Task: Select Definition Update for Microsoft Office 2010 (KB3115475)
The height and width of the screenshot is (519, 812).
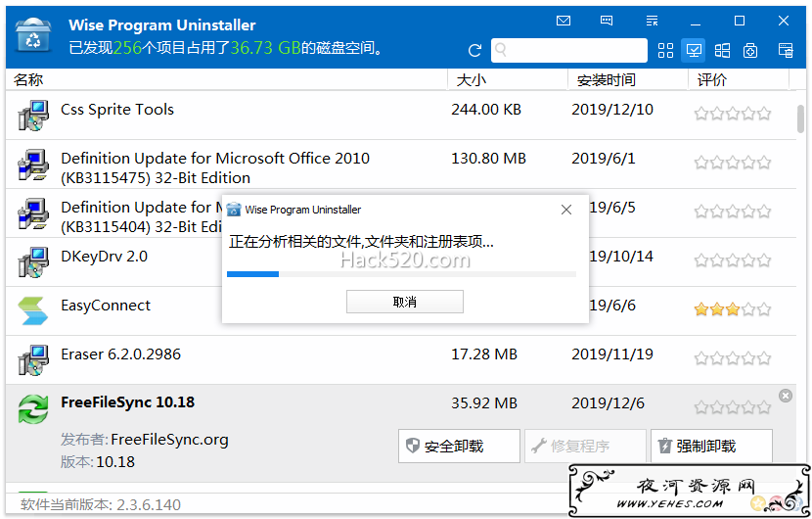Action: [215, 168]
